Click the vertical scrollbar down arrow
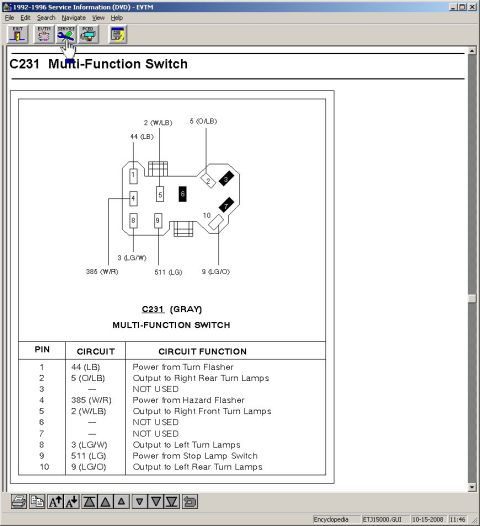The width and height of the screenshot is (480, 526). 472,487
